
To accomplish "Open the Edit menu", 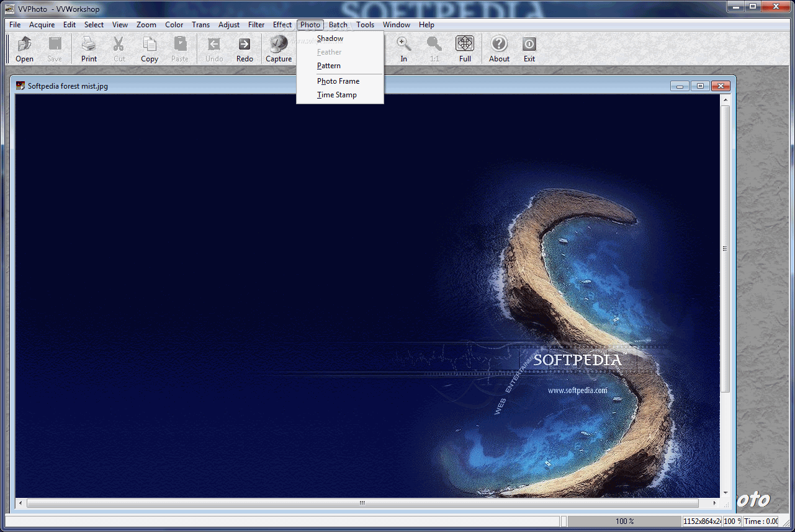I will 70,25.
